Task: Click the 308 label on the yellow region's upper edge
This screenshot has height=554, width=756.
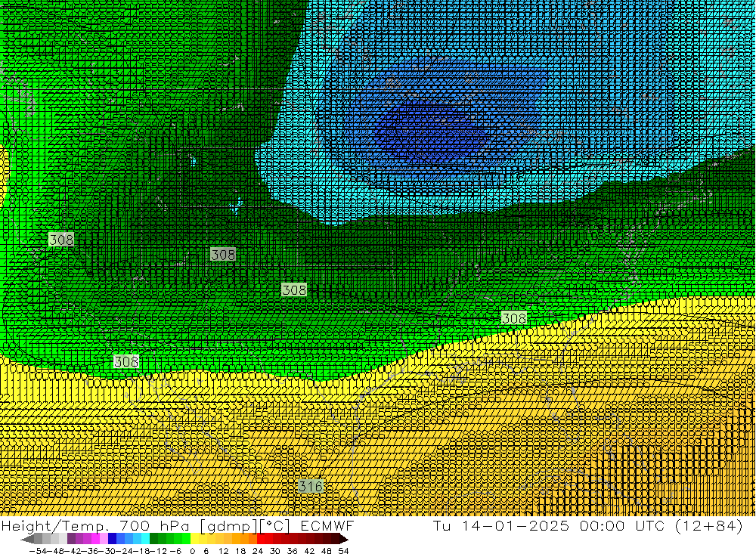Action: pyautogui.click(x=126, y=361)
